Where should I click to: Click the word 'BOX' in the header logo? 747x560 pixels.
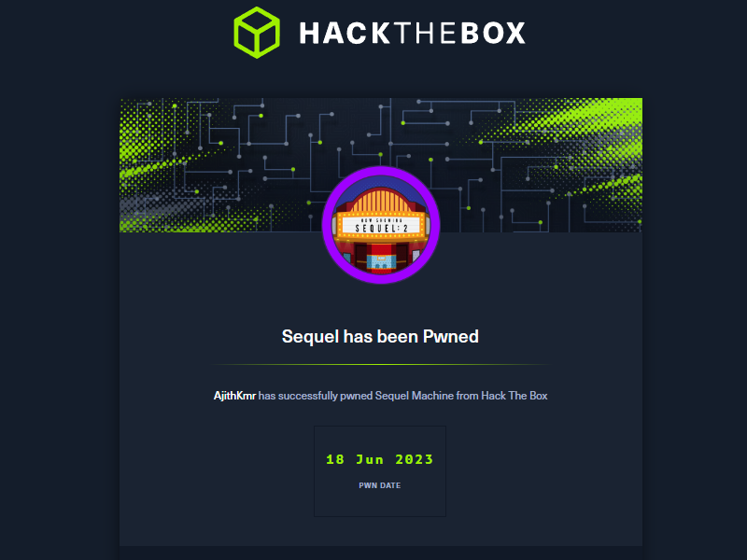(x=493, y=34)
